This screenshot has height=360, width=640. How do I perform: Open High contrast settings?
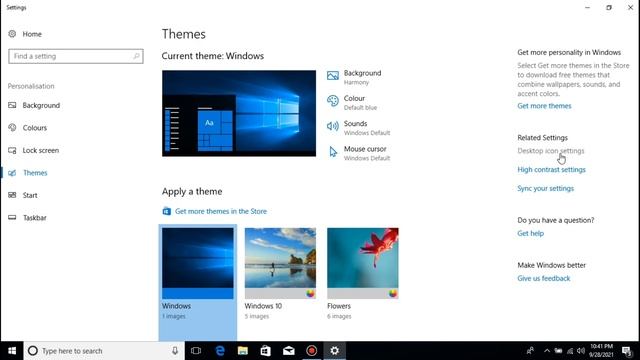point(551,169)
